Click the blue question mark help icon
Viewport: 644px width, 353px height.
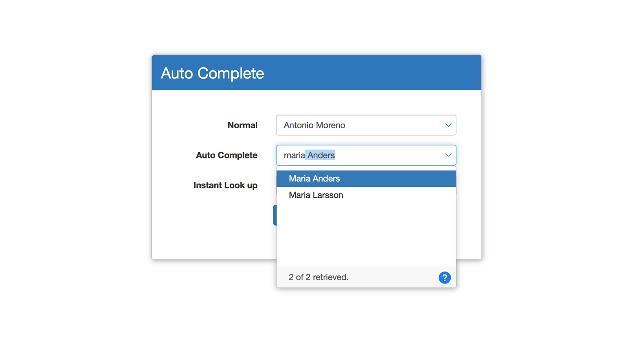445,278
